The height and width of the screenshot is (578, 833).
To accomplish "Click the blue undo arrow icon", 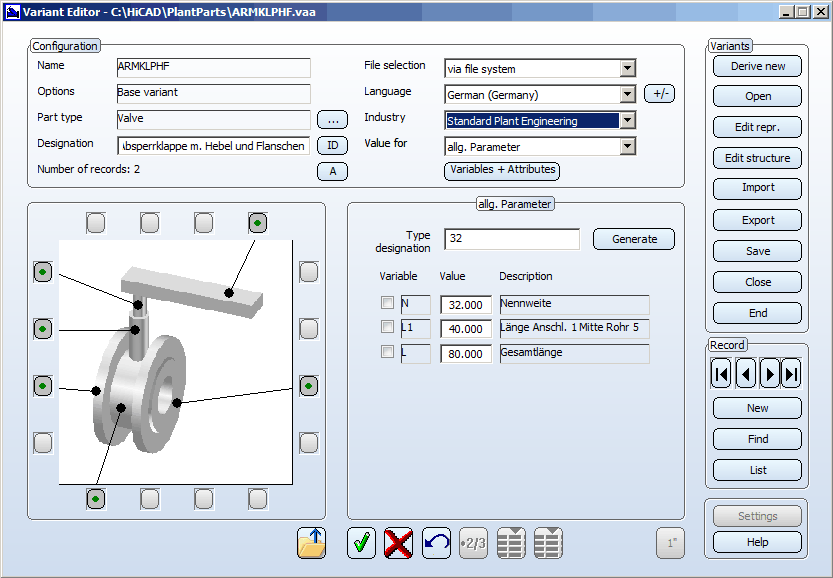I will coord(436,543).
